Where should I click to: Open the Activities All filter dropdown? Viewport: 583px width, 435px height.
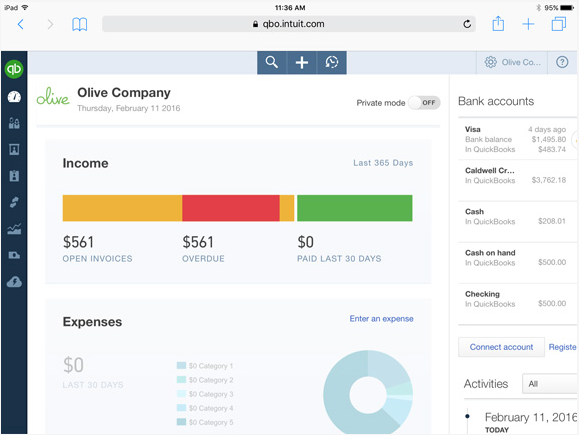[x=550, y=384]
